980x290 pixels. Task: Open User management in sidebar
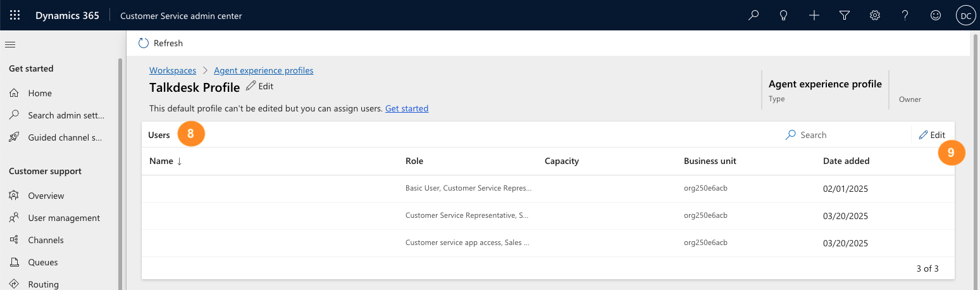64,218
